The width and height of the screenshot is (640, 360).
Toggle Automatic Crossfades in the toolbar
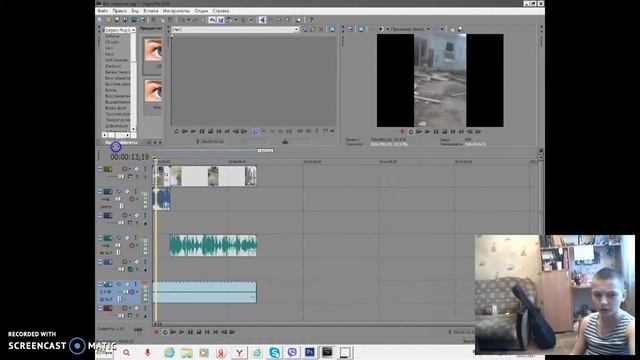point(221,20)
